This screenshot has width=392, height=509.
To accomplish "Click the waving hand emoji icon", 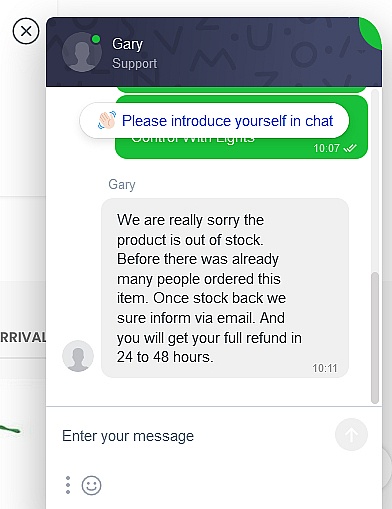I will point(107,120).
